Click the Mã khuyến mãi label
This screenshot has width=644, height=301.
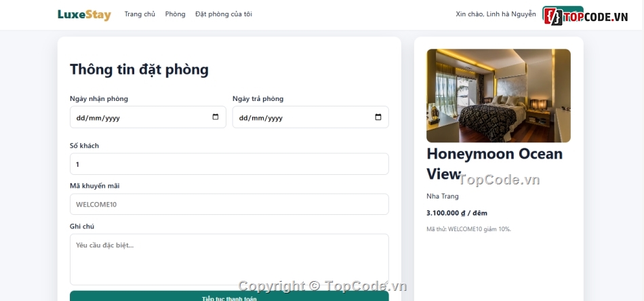(94, 186)
